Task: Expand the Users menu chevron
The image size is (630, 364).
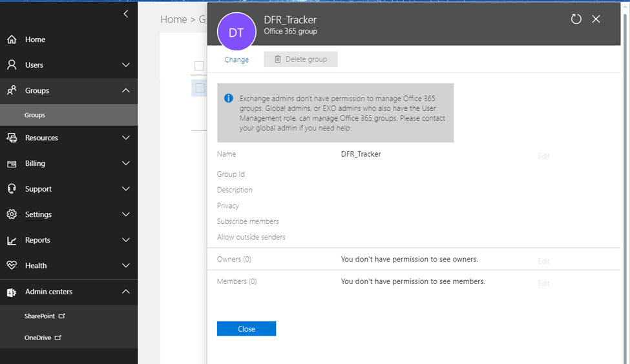Action: click(126, 65)
